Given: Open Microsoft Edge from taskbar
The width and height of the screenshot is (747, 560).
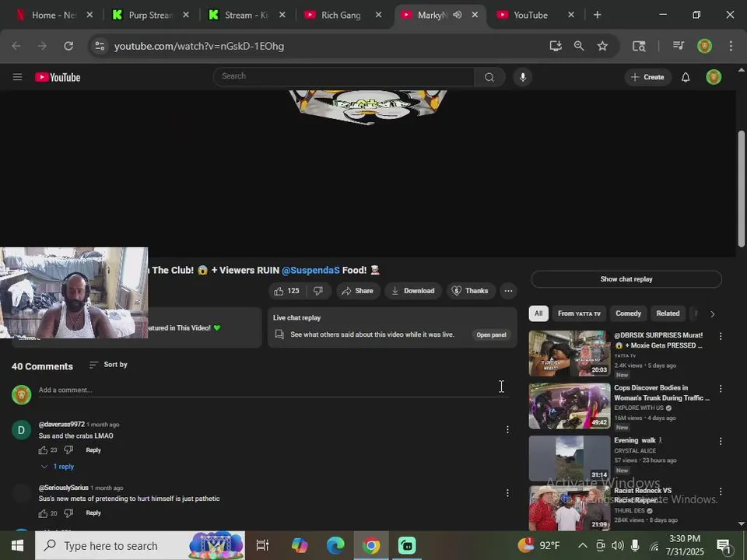Looking at the screenshot, I should pyautogui.click(x=335, y=546).
